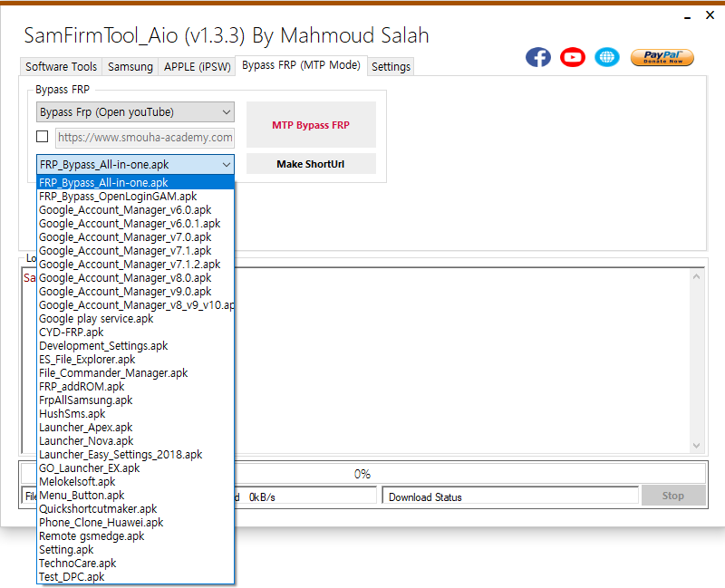The height and width of the screenshot is (588, 725).
Task: Switch to the APPLE (iPSW) tab
Action: coord(197,66)
